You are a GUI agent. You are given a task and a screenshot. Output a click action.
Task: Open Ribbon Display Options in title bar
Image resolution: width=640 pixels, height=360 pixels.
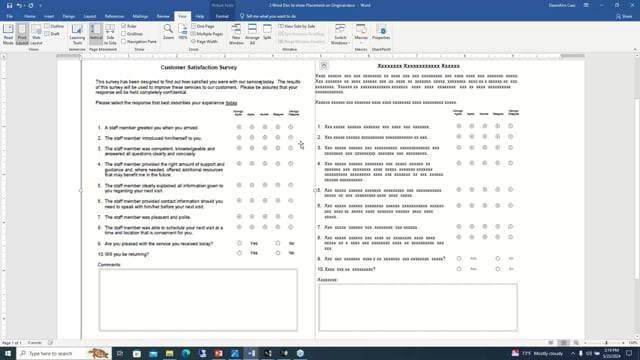(586, 5)
